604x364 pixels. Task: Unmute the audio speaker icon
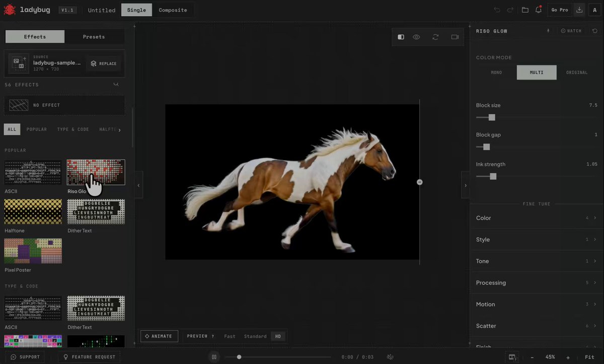pyautogui.click(x=390, y=357)
